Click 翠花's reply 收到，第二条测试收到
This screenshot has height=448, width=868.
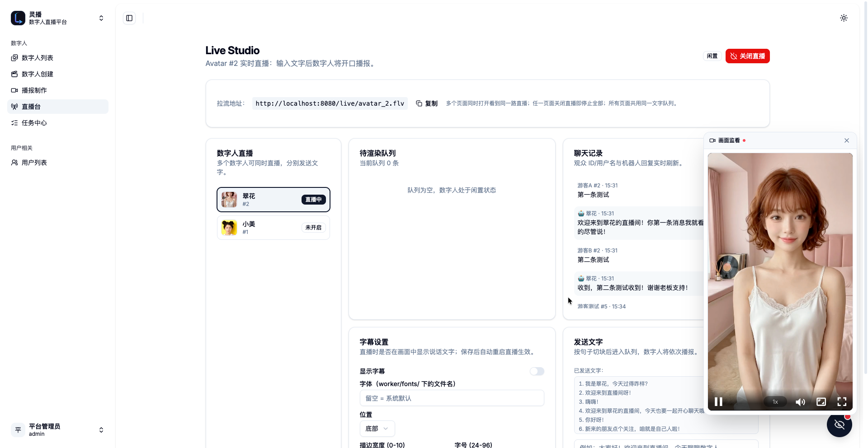click(x=632, y=288)
